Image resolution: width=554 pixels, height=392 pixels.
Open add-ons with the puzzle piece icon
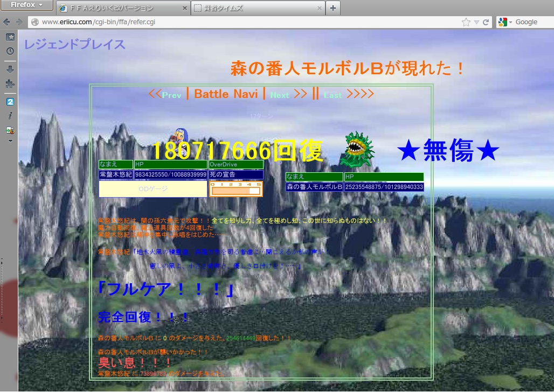[x=10, y=83]
